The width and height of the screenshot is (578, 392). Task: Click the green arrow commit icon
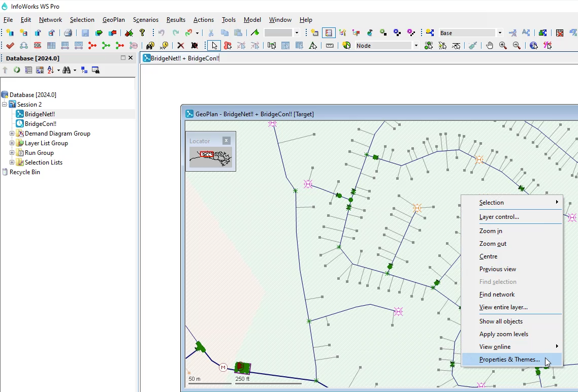99,33
